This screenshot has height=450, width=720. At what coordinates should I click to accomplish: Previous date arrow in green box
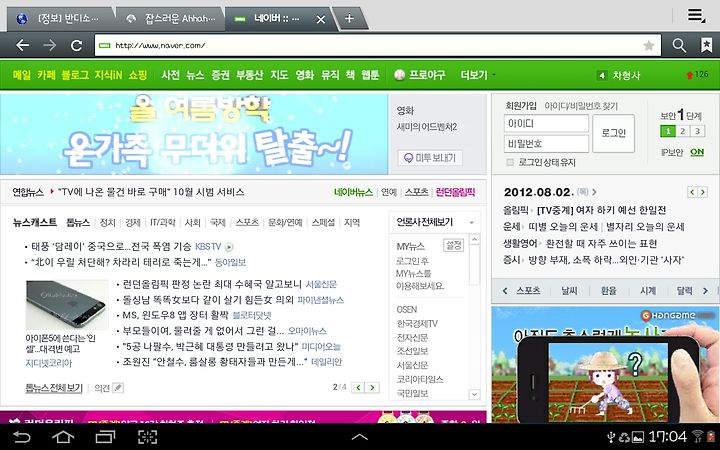692,192
